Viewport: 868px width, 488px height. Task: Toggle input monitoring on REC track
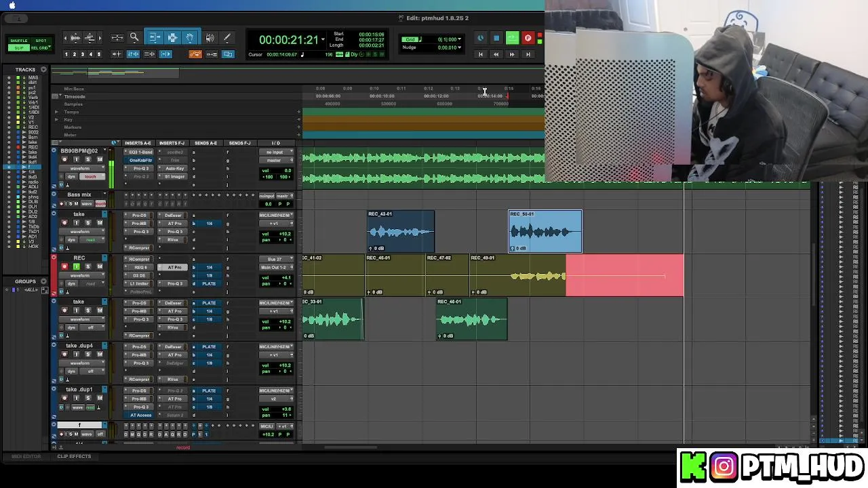point(76,267)
